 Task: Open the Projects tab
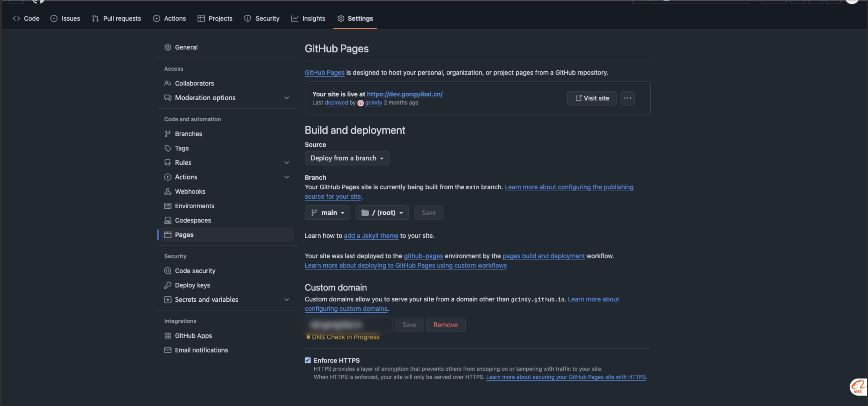[x=215, y=18]
